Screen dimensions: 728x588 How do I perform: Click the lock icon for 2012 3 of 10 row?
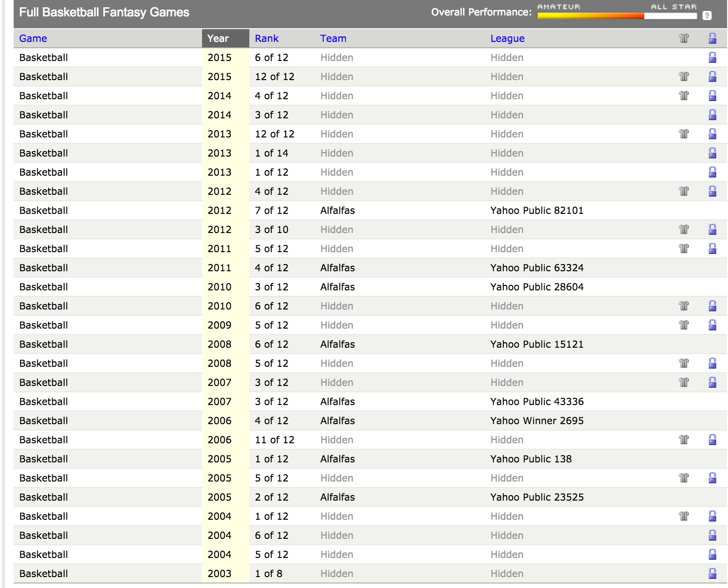pos(713,229)
